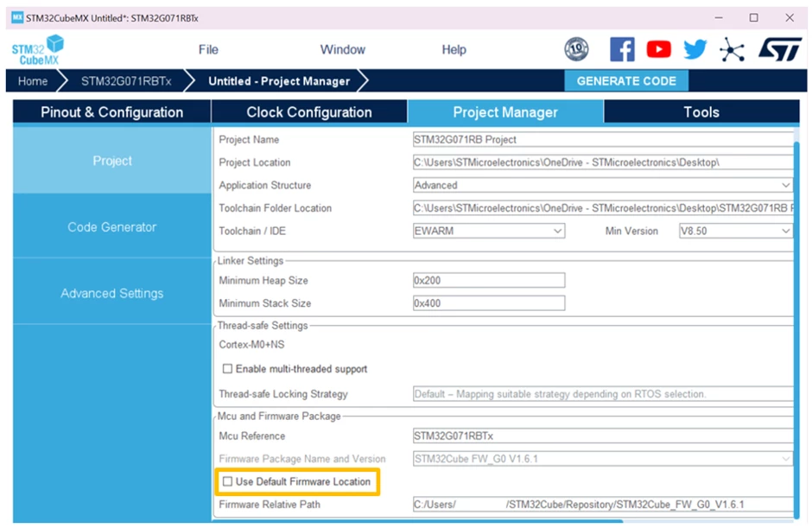Open the 10-year anniversary badge icon
The height and width of the screenshot is (528, 812).
pos(576,50)
